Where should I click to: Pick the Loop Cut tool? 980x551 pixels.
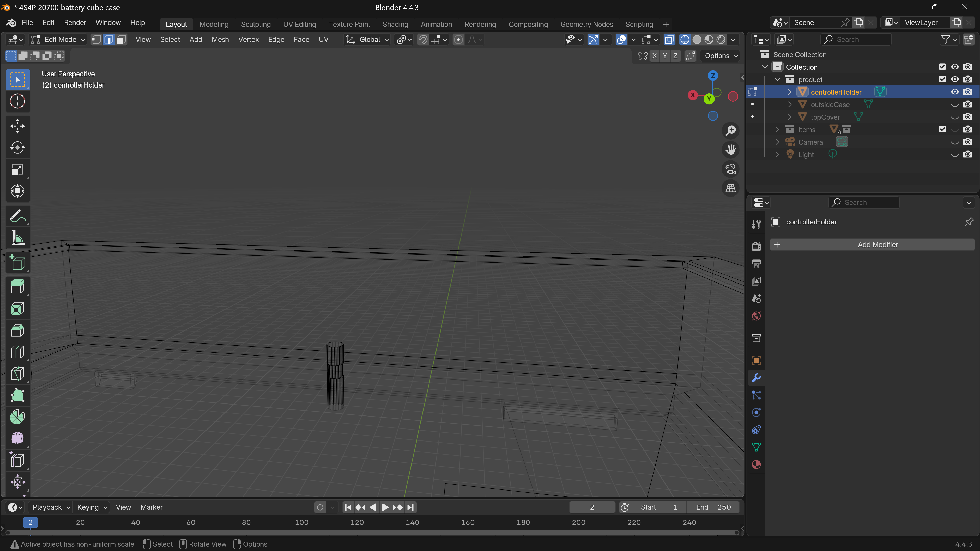click(18, 352)
